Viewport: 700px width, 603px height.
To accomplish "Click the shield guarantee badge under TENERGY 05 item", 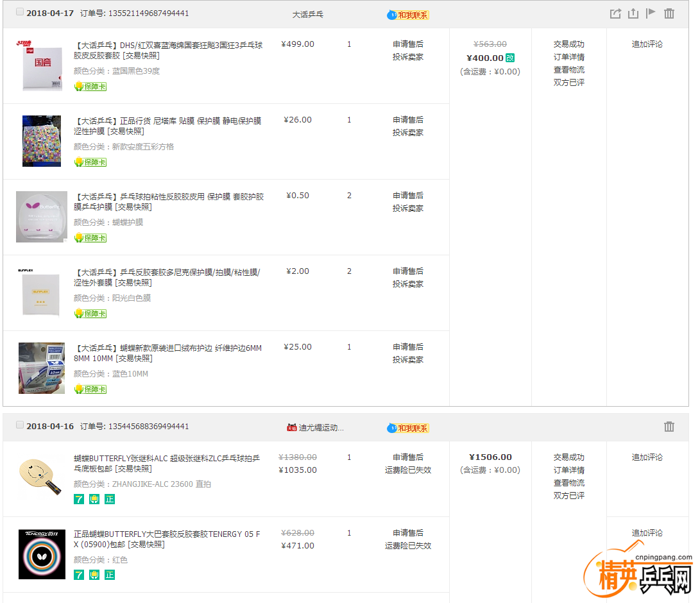I will tap(94, 575).
